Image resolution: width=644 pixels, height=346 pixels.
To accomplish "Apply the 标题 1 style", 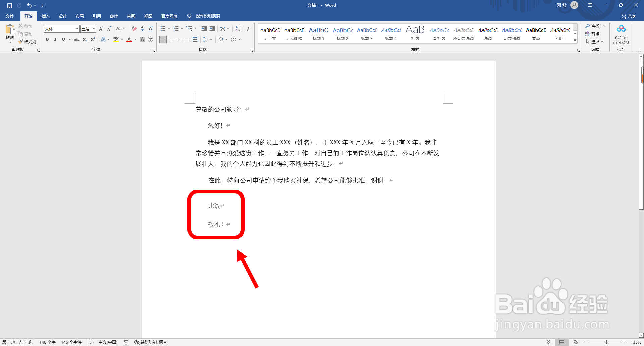I will (x=318, y=33).
